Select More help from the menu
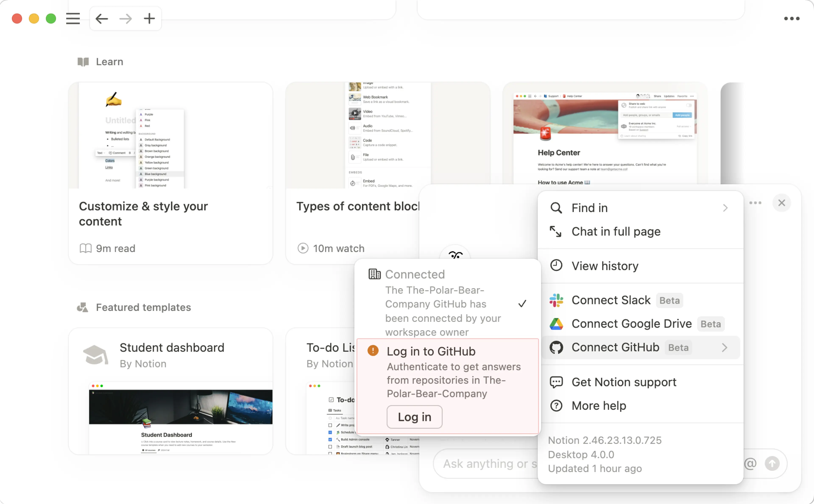The image size is (814, 504). (x=599, y=406)
